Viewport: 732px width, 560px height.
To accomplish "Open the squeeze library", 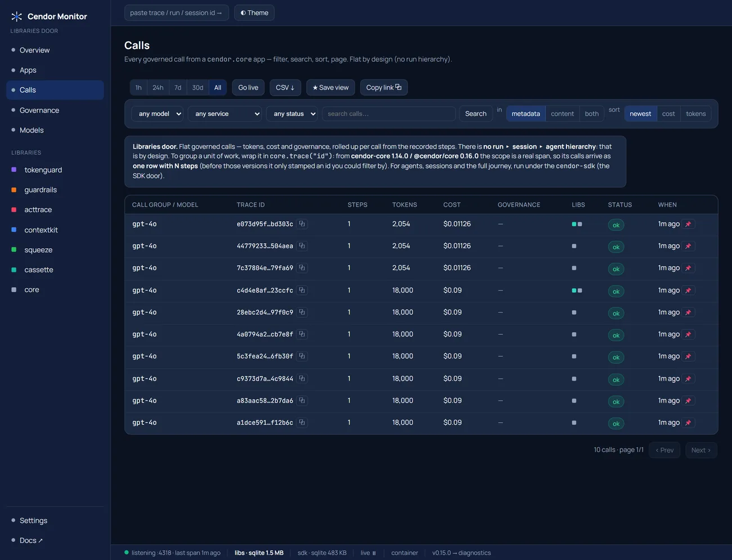I will [55, 250].
